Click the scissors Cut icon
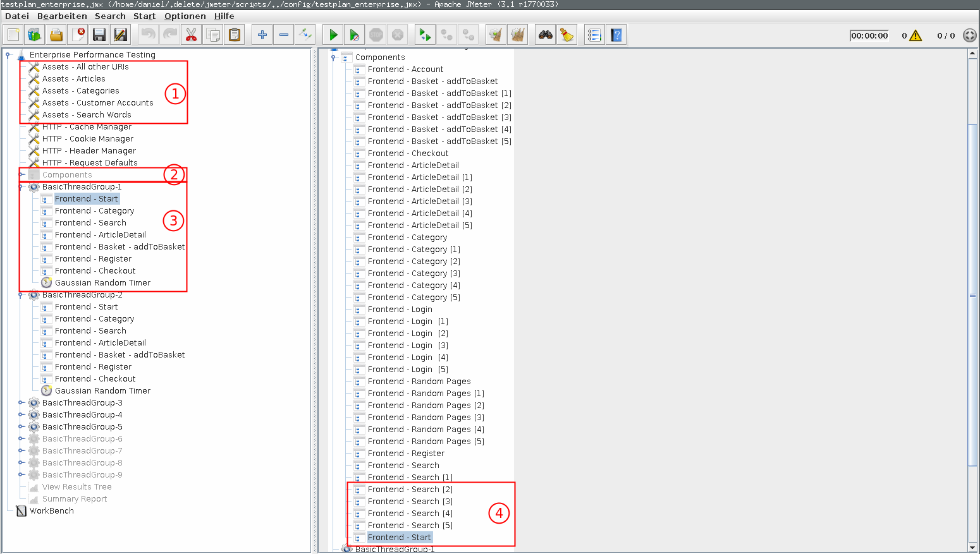 191,35
